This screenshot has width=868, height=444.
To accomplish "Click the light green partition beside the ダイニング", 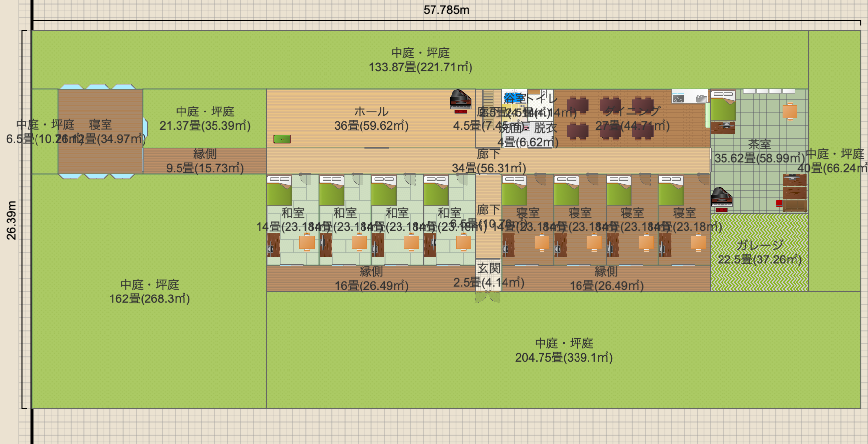I will (708, 115).
